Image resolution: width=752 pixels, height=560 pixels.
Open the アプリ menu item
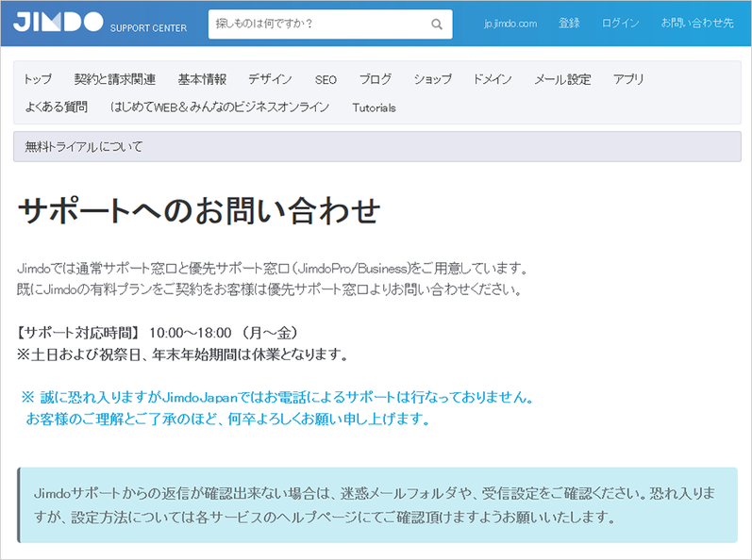click(628, 79)
